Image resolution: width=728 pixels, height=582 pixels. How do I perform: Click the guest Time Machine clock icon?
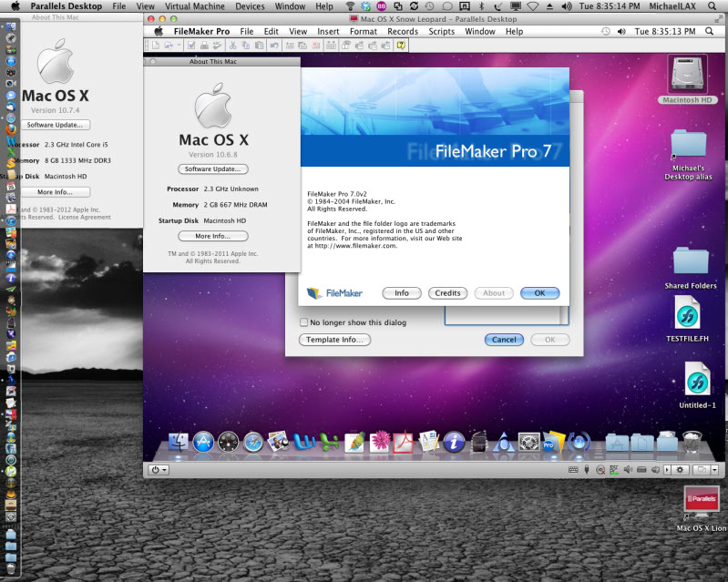(605, 31)
